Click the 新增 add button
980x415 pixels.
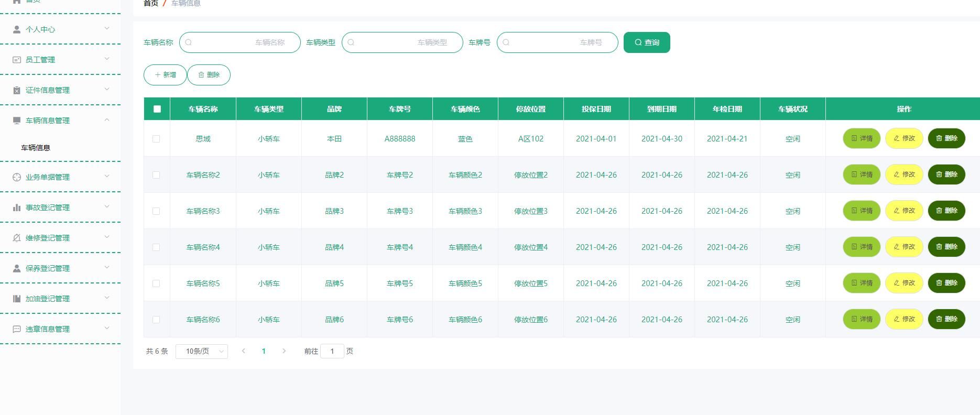click(x=165, y=75)
